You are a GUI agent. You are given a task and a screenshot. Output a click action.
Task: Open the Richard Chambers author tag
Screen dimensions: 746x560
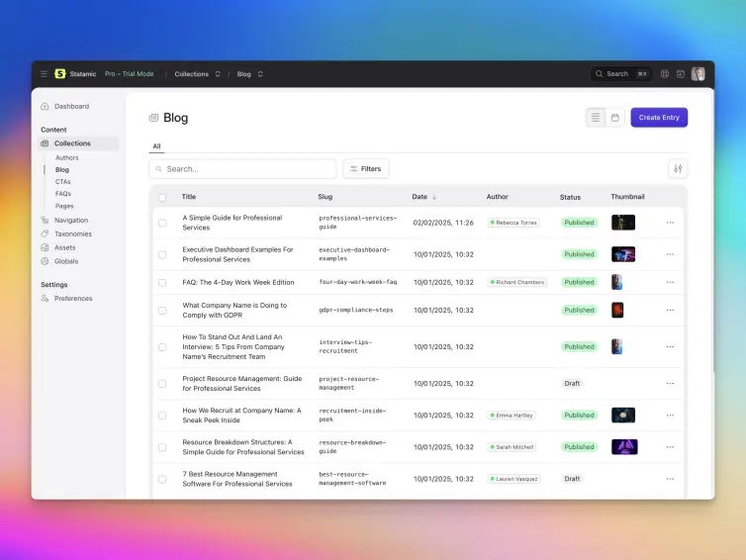click(517, 282)
